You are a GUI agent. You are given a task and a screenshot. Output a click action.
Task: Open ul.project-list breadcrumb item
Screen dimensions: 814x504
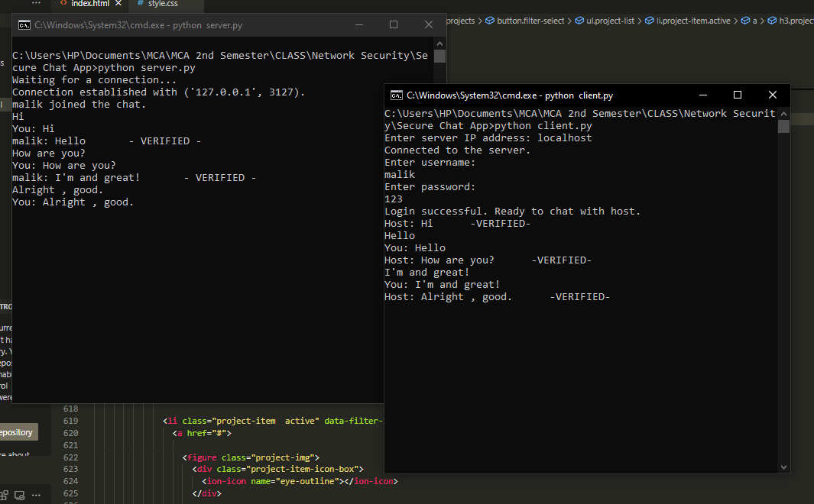point(609,21)
